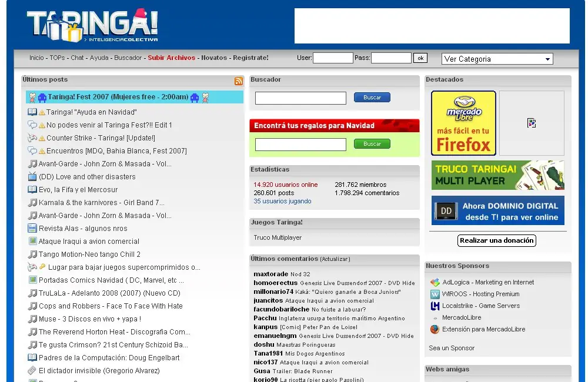Click the Sea un Sponsor link
The width and height of the screenshot is (588, 382).
click(452, 349)
